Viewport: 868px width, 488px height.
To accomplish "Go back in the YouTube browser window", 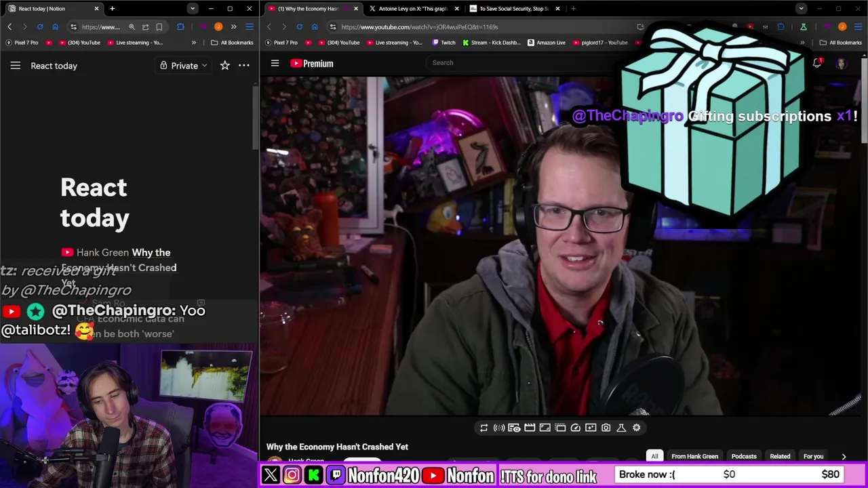I will coord(269,27).
